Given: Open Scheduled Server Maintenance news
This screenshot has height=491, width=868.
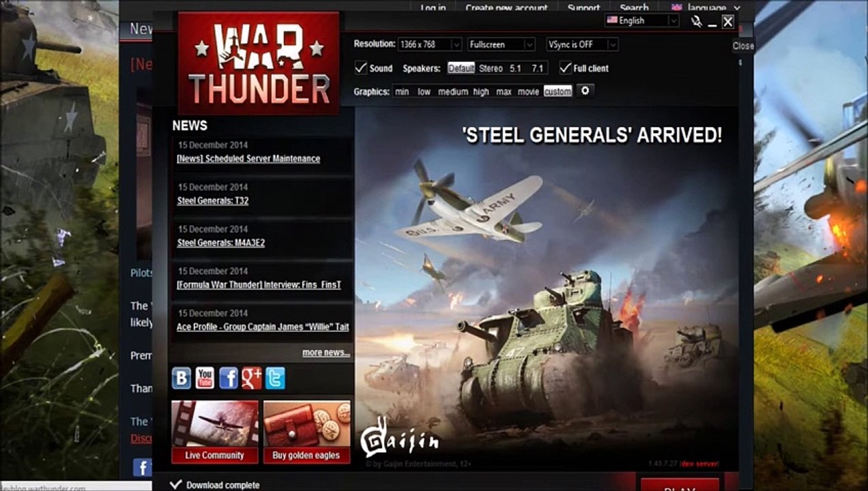Looking at the screenshot, I should click(x=248, y=158).
